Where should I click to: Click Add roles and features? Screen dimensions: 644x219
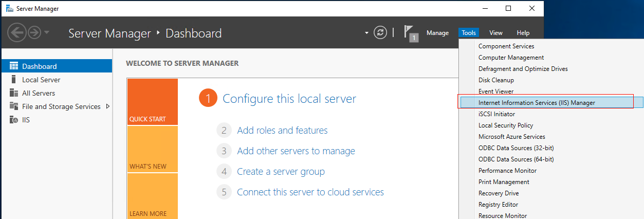click(x=282, y=131)
